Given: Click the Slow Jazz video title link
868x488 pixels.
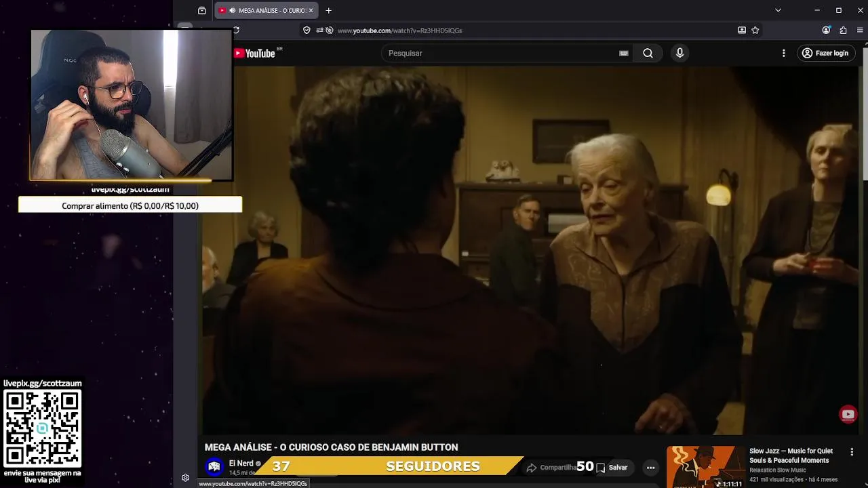Looking at the screenshot, I should coord(791,455).
